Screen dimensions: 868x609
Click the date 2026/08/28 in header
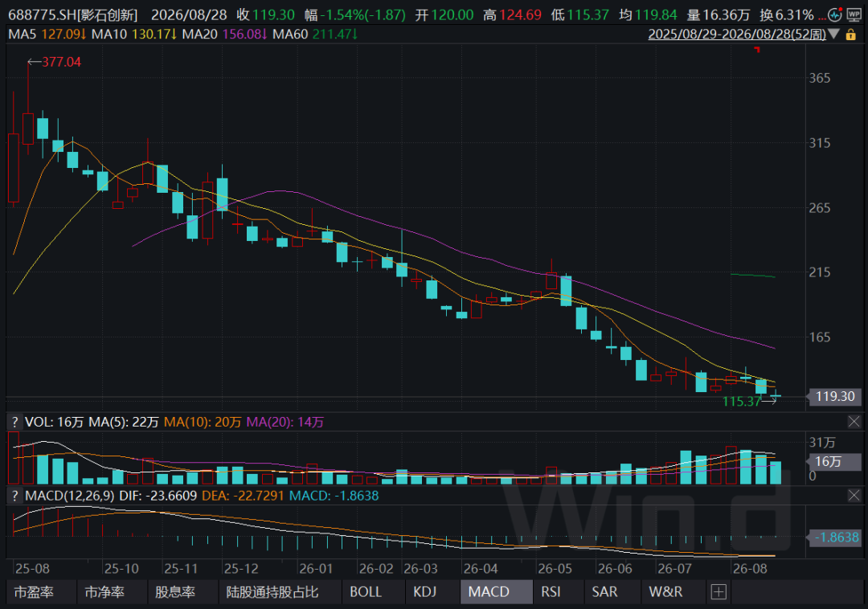tap(190, 15)
